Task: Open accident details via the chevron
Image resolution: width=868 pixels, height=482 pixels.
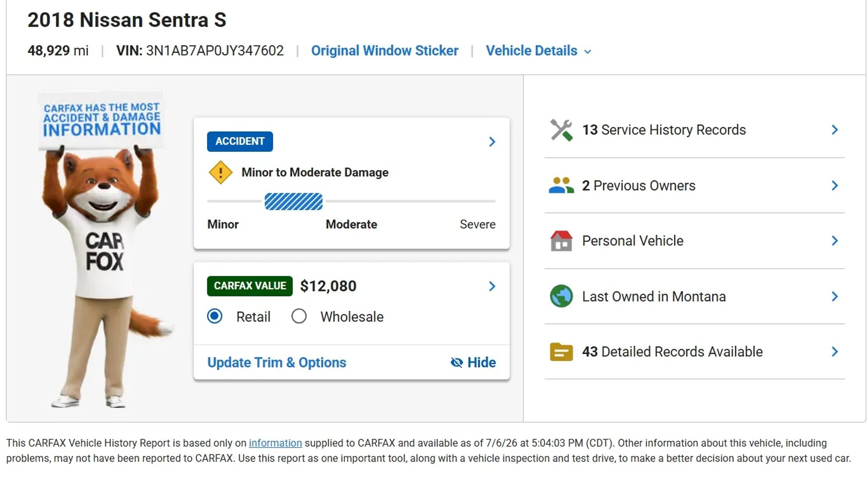Action: [492, 142]
